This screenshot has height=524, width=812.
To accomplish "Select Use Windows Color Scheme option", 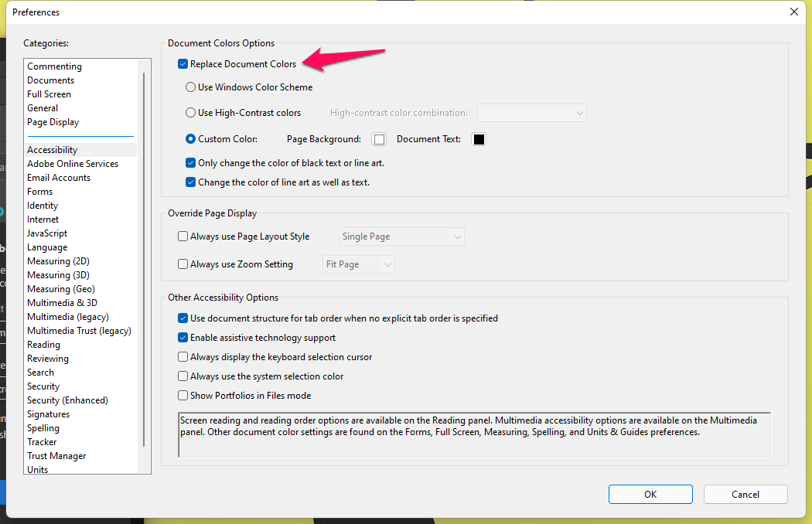I will point(191,87).
